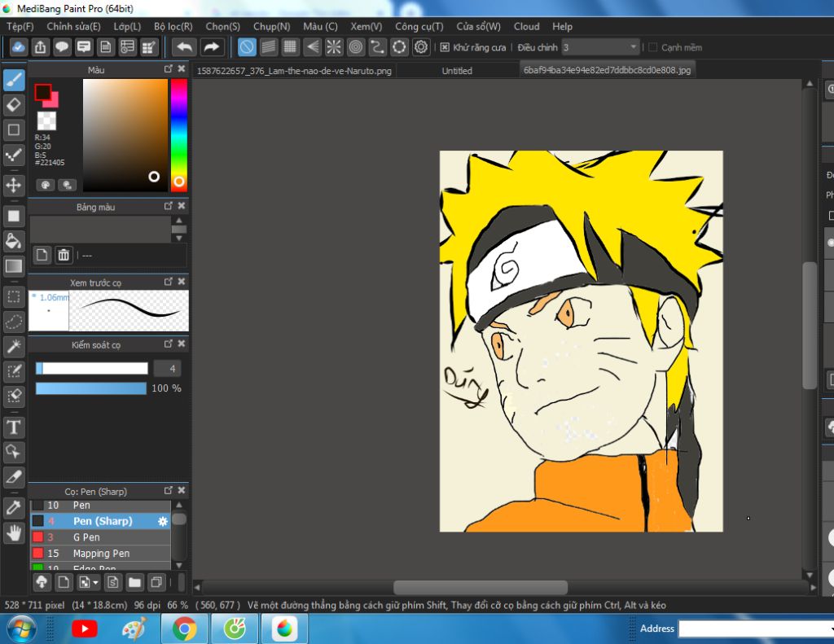Screen dimensions: 834x644
Task: Undock the Bảng màu palette panel
Action: (168, 206)
